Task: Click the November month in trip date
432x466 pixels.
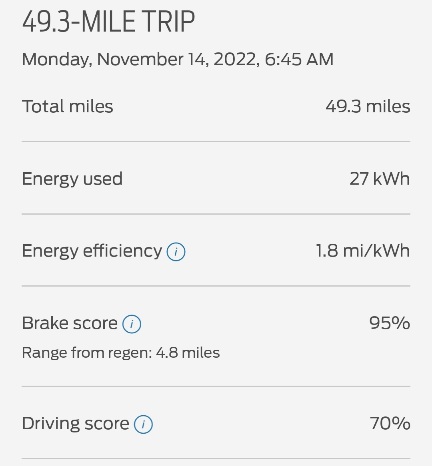Action: point(140,59)
